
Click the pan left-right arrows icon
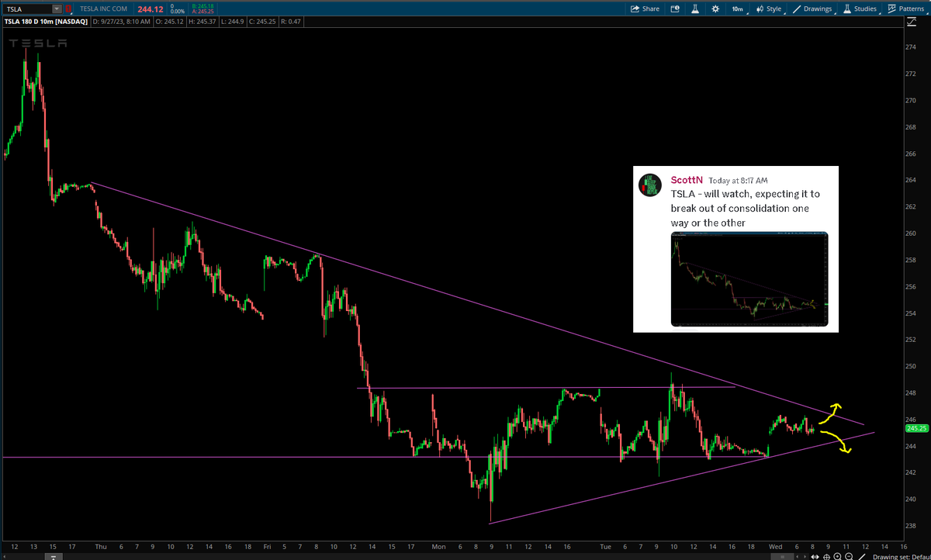pyautogui.click(x=815, y=556)
